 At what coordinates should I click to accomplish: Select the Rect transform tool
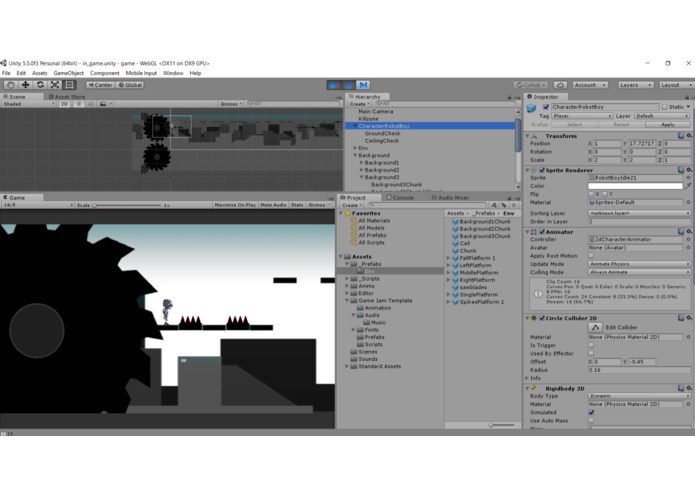[69, 85]
